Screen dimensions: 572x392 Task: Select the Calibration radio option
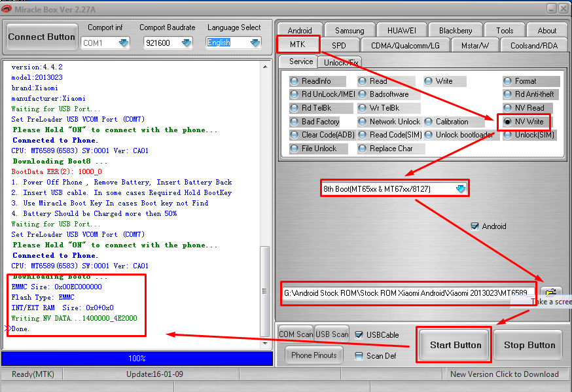[428, 122]
